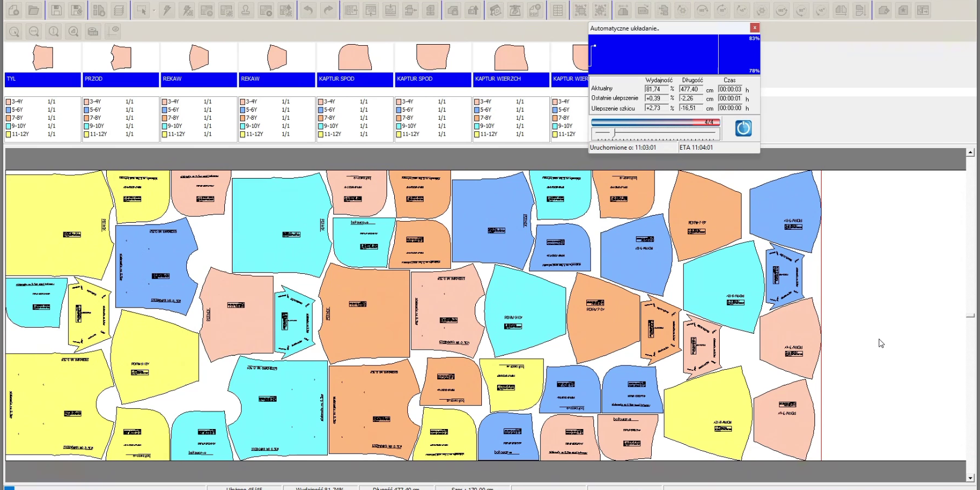The width and height of the screenshot is (980, 490).
Task: Select the KAPTUR WIERZCH piece header
Action: pos(511,79)
